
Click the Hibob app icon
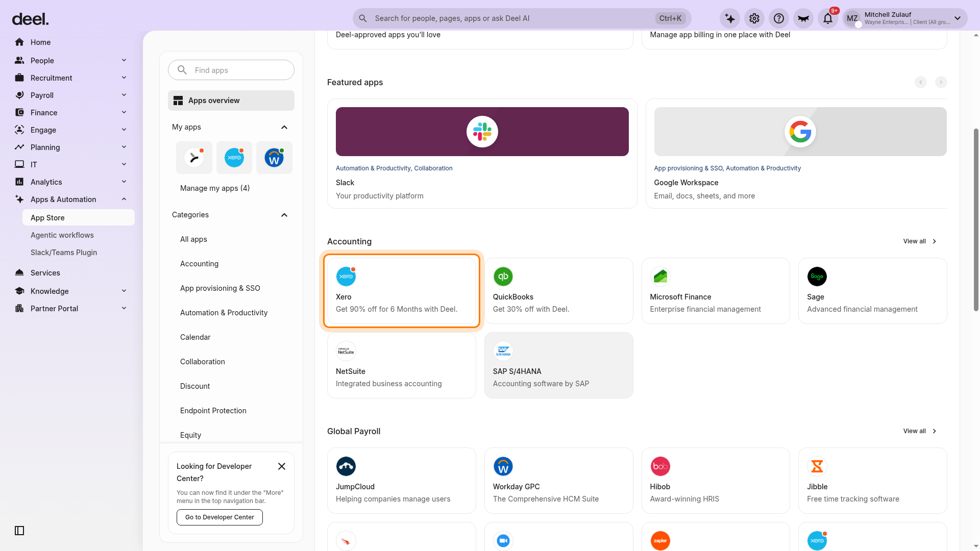660,466
